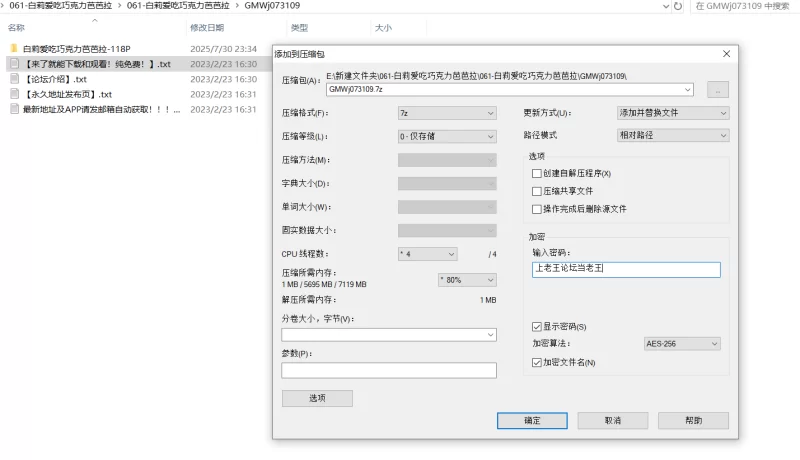Uncheck the 显示密码 checkbox
The image size is (800, 460).
537,326
